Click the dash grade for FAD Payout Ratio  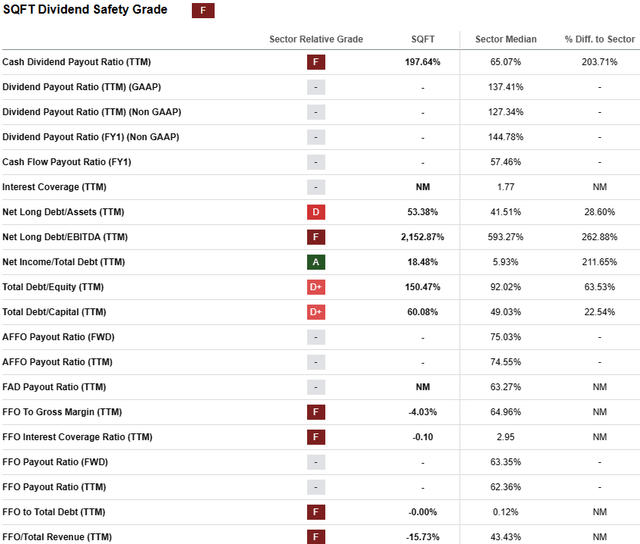tap(316, 387)
